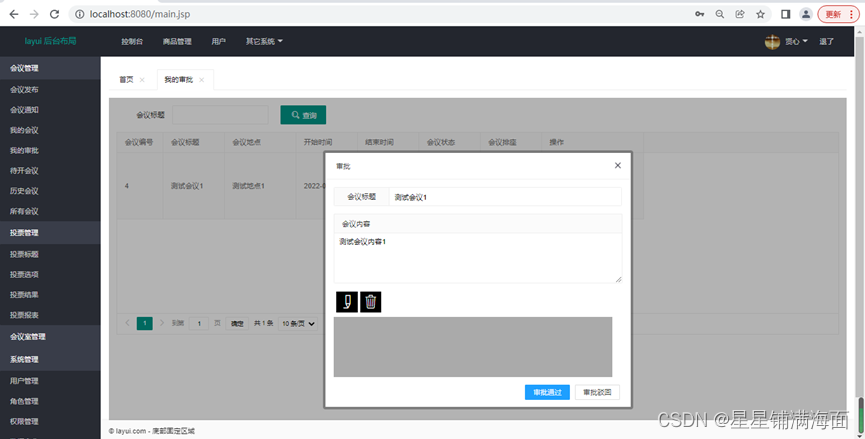The width and height of the screenshot is (865, 439).
Task: Click browser back arrow
Action: [14, 14]
